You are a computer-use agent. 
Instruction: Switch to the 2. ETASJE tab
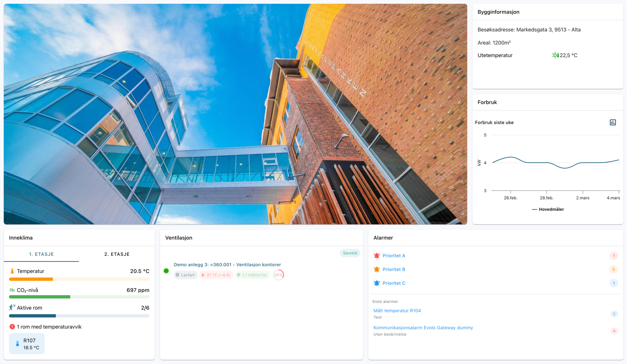pyautogui.click(x=117, y=254)
